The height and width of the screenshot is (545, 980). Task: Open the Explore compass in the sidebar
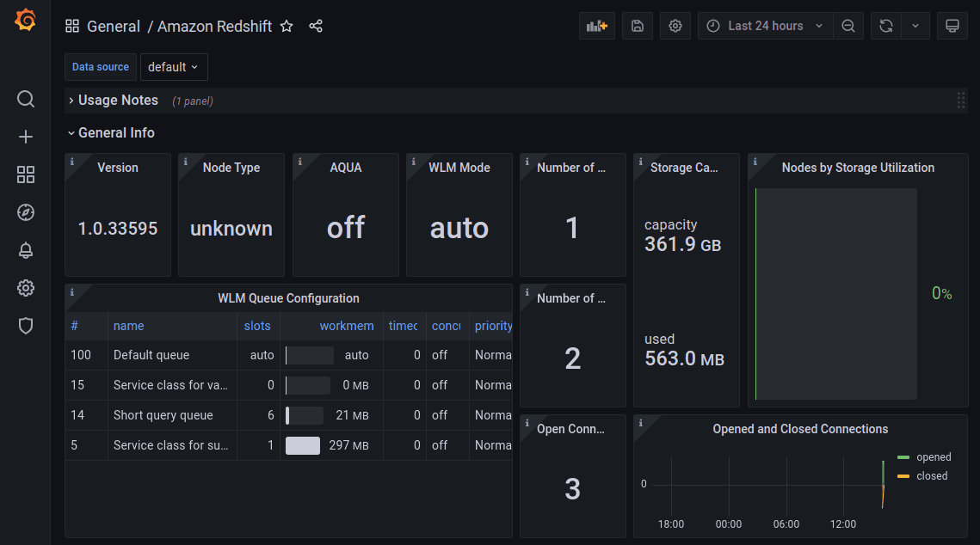tap(26, 212)
